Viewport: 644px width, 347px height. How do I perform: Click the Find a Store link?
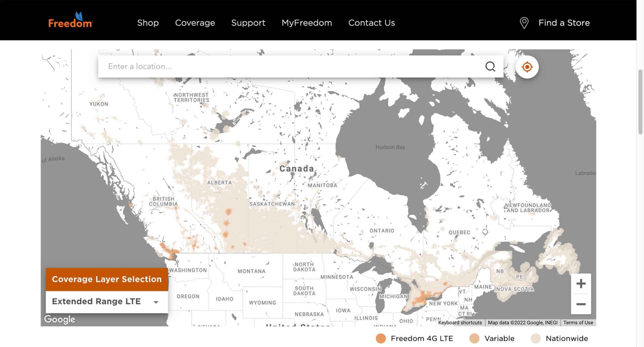point(564,23)
